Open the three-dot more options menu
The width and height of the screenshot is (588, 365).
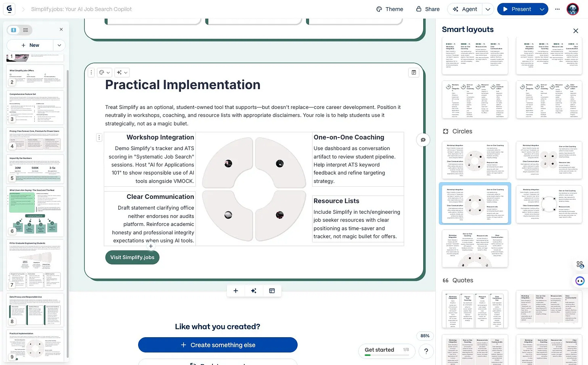tap(557, 9)
